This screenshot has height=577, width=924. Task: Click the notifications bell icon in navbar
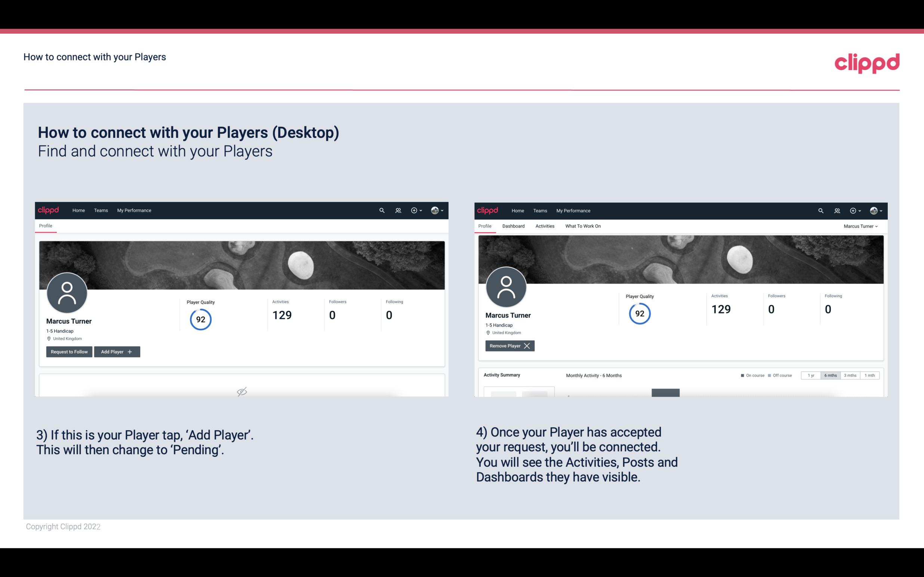pyautogui.click(x=397, y=210)
